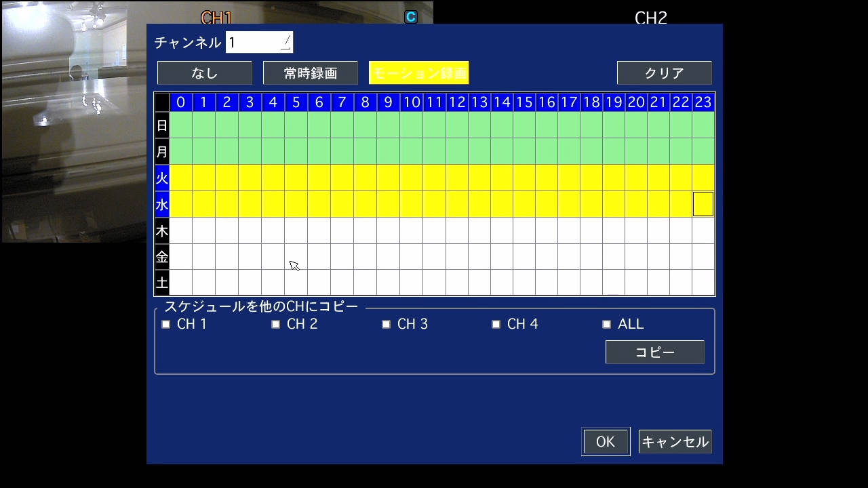Select the 常時録画 continuous recording button

(x=311, y=73)
